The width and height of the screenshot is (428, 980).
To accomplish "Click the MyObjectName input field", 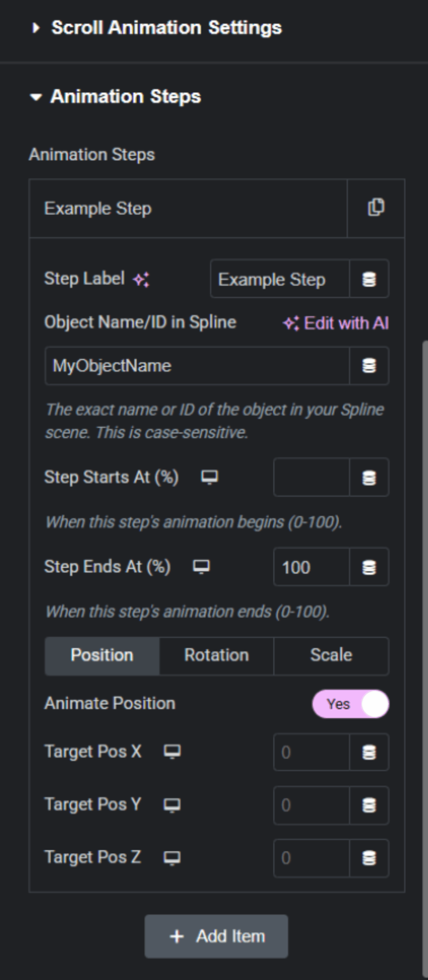I will (197, 366).
